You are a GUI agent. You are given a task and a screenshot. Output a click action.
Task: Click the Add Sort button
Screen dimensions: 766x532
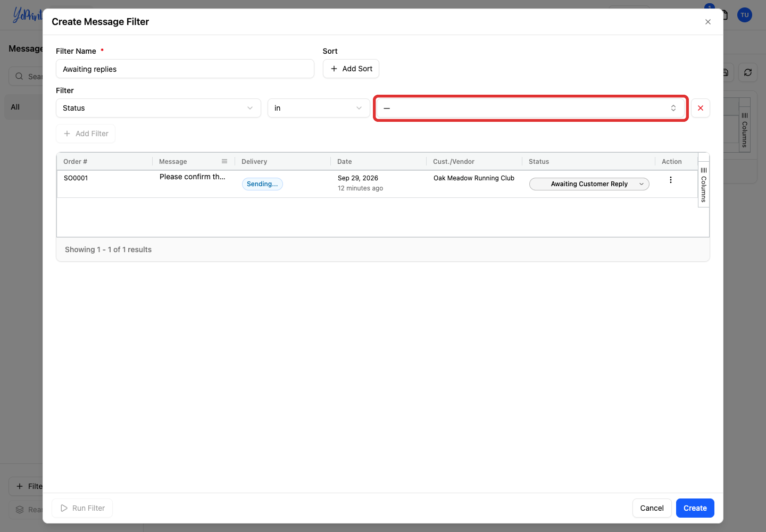(x=351, y=69)
